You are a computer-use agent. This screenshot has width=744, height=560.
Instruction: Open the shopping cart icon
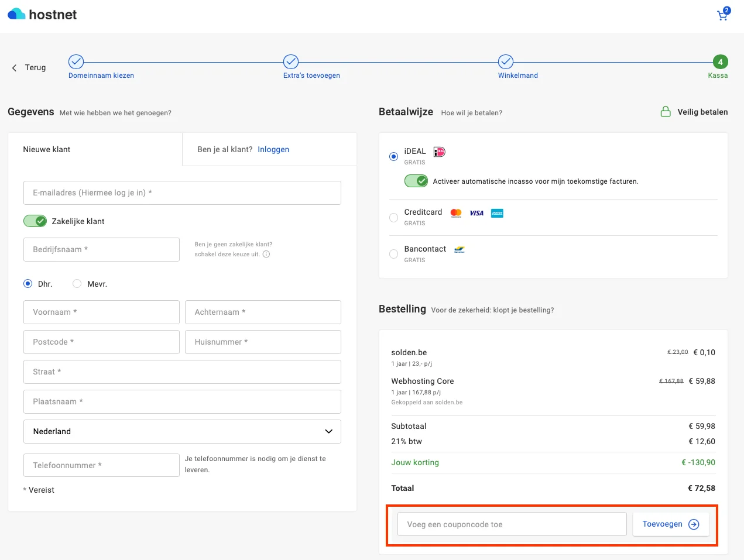[723, 15]
